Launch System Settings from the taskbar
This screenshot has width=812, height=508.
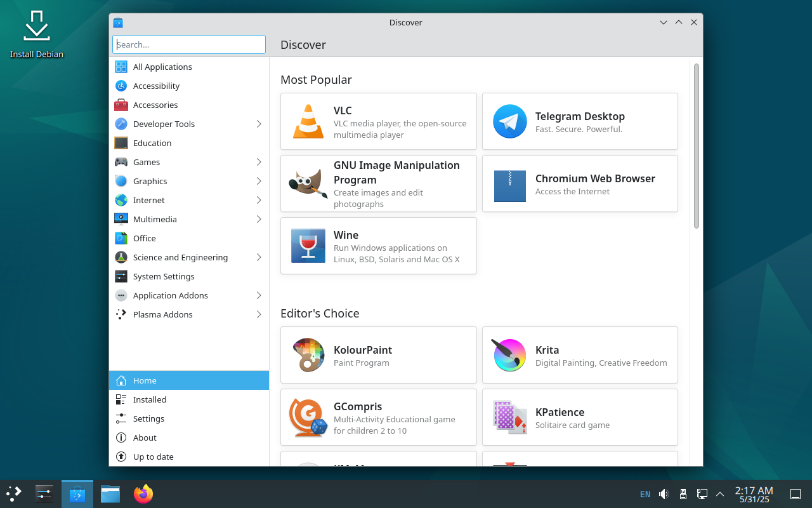(x=44, y=494)
